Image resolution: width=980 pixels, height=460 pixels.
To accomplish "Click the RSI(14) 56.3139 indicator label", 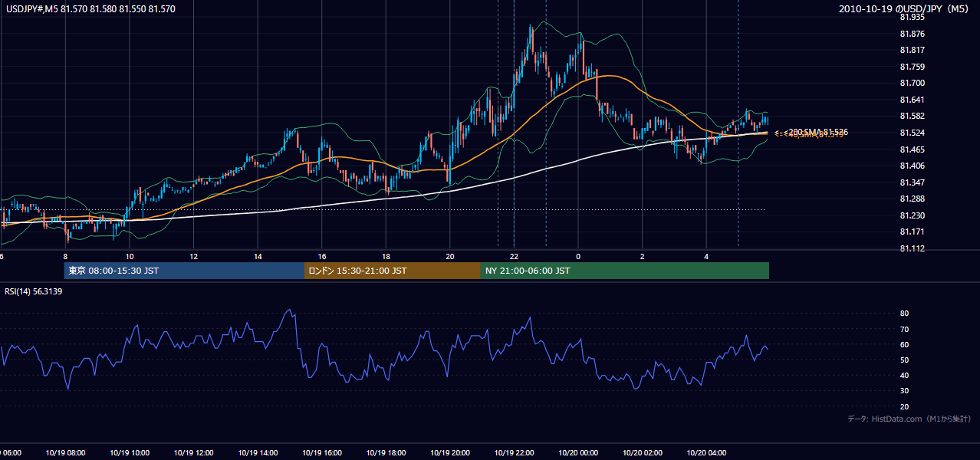I will click(x=34, y=291).
